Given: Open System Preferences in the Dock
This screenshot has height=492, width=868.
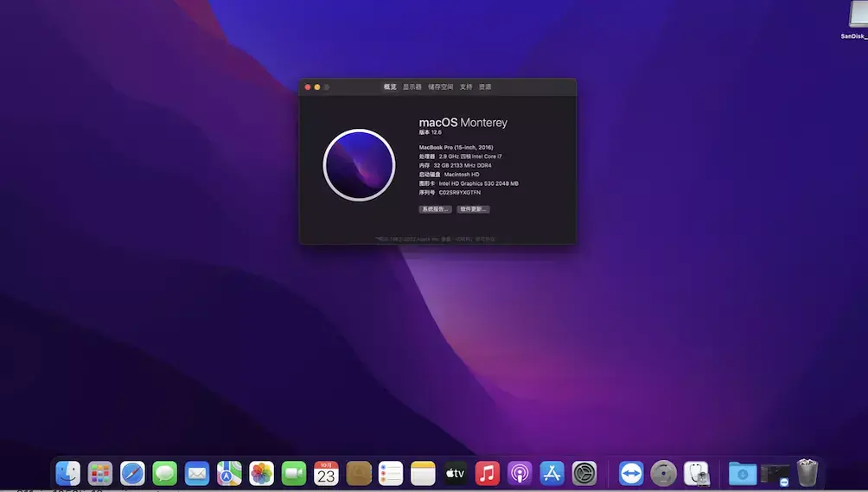Looking at the screenshot, I should tap(584, 474).
